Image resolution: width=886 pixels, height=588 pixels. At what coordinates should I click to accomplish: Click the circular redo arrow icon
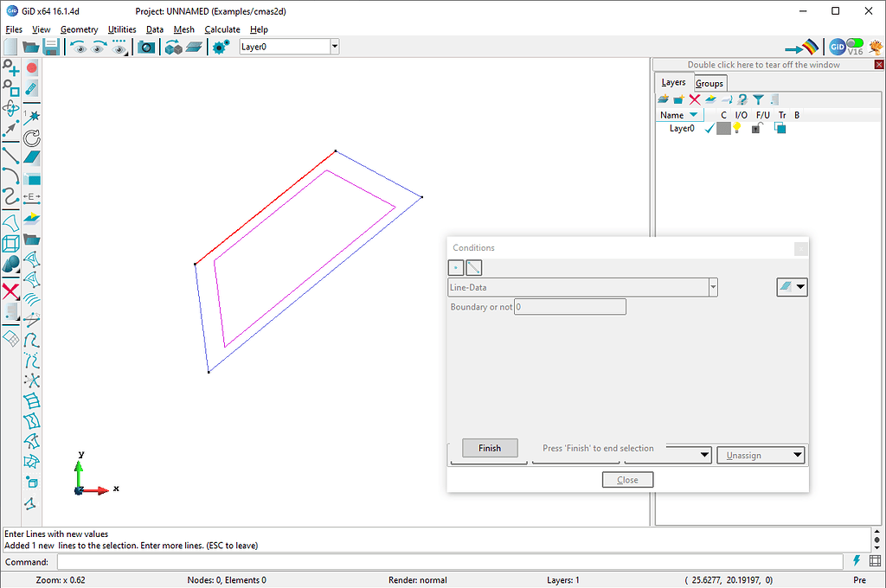[32, 137]
